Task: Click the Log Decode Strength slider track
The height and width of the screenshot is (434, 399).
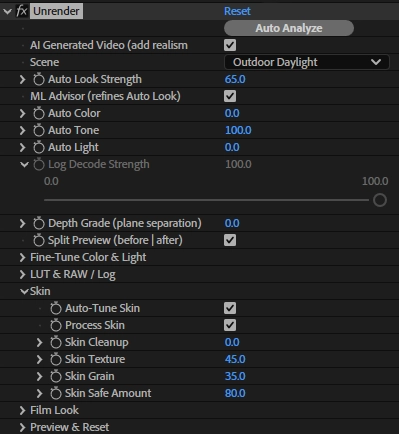Action: 207,200
